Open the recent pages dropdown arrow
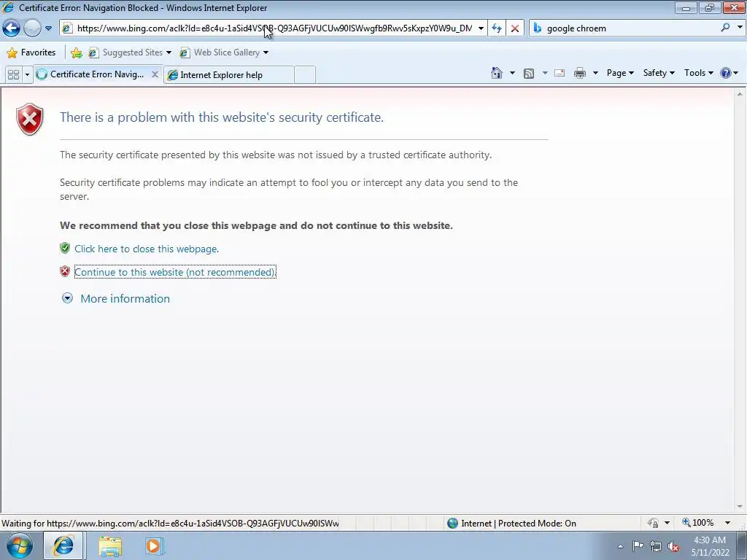747x560 pixels. (x=48, y=28)
